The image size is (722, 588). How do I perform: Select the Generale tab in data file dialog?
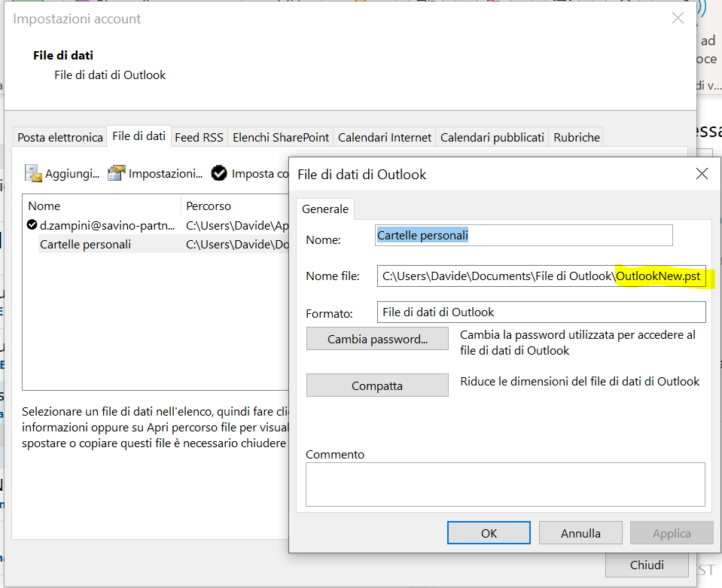pos(325,209)
